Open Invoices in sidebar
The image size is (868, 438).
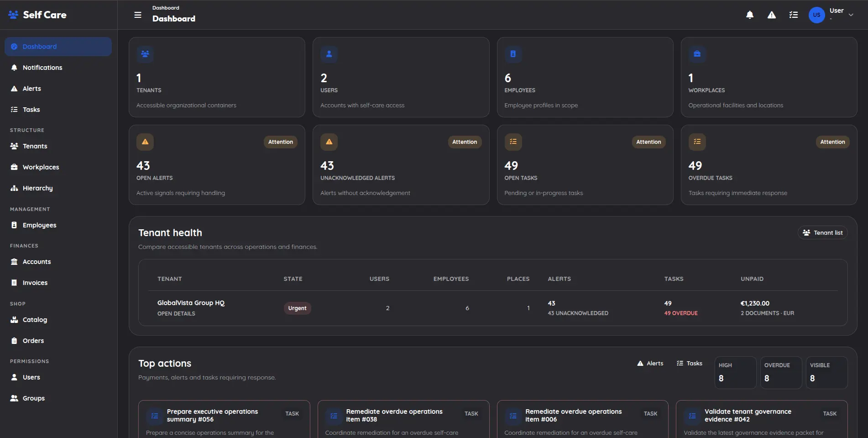pyautogui.click(x=58, y=283)
